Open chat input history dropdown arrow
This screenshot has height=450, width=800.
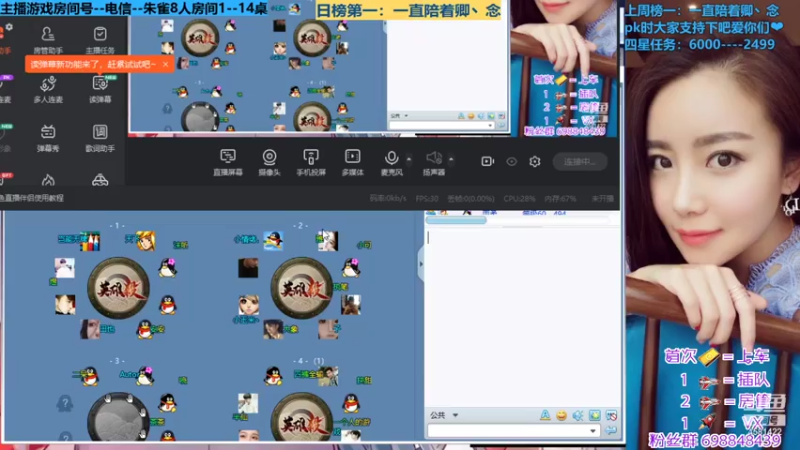pos(593,431)
